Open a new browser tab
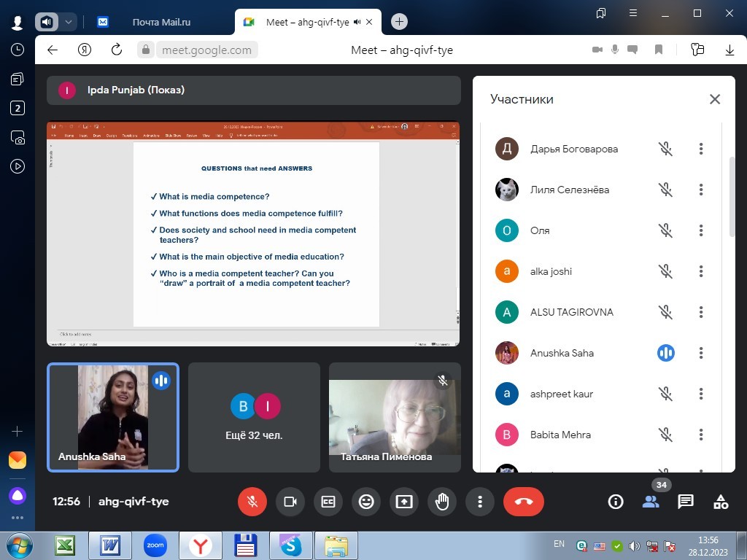 click(399, 22)
